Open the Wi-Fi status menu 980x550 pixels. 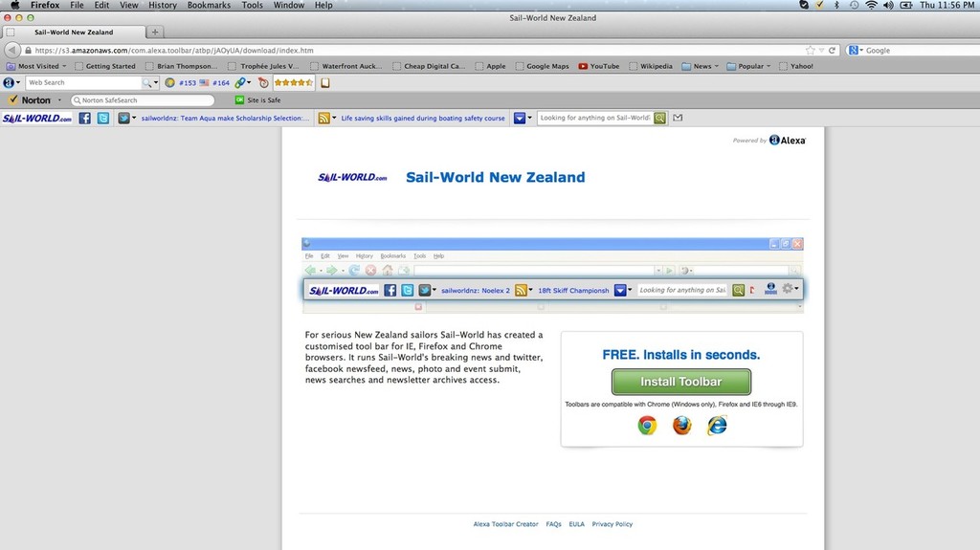(871, 5)
